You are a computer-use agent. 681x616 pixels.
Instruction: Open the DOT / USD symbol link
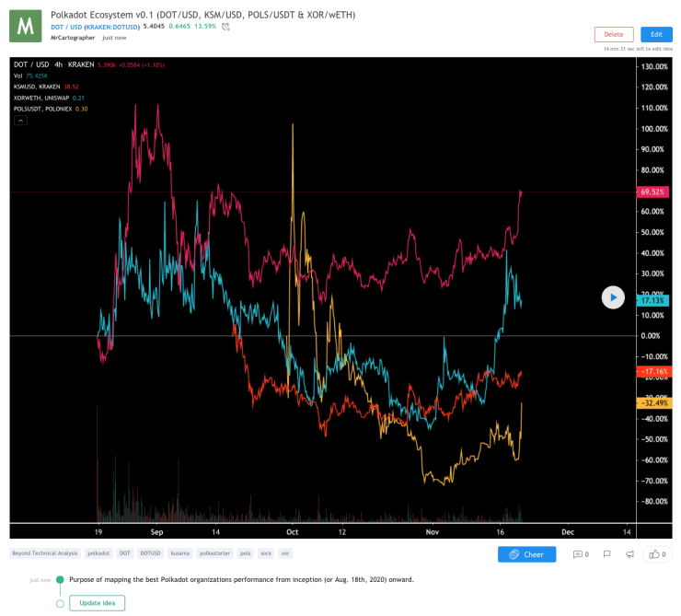click(x=66, y=27)
